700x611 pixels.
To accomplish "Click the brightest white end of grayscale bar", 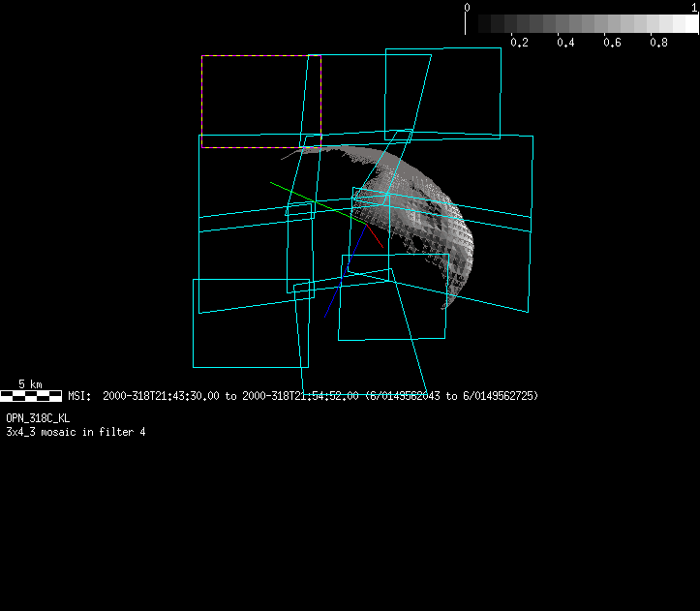I will click(689, 24).
